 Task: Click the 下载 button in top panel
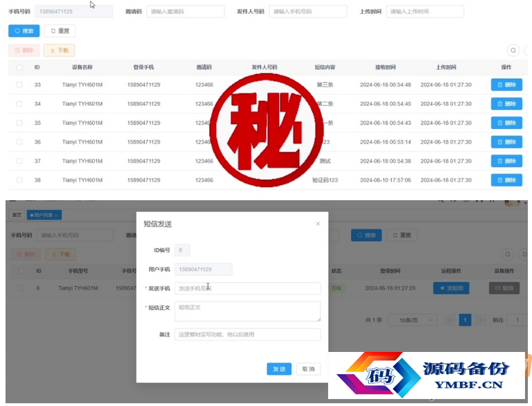(x=59, y=51)
